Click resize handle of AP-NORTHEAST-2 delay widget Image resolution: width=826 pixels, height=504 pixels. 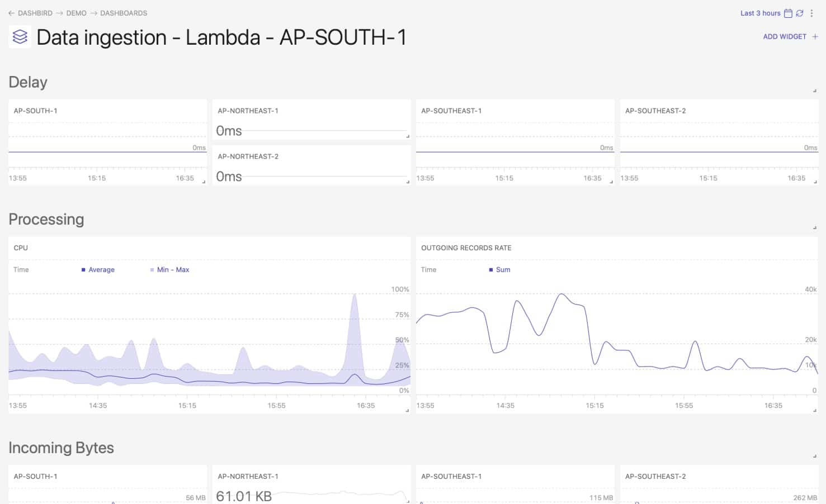408,182
